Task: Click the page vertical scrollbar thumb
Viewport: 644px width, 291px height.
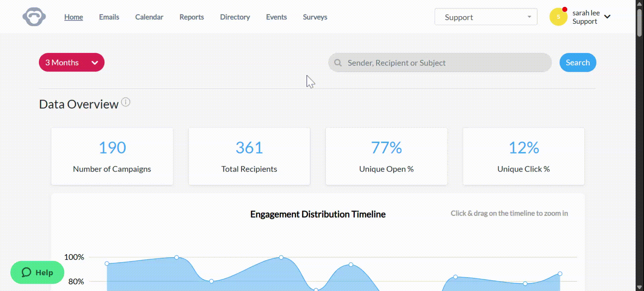Action: 640,23
